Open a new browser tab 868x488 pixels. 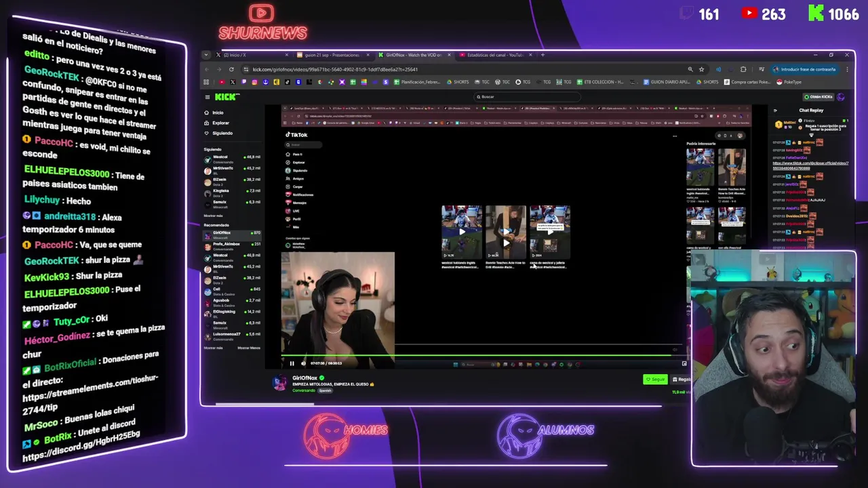click(x=542, y=55)
